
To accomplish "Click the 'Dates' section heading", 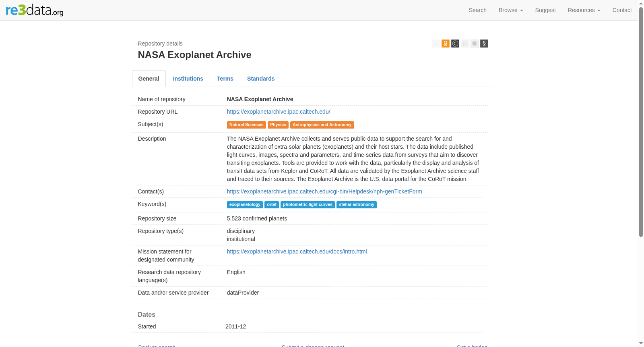I will click(x=147, y=315).
